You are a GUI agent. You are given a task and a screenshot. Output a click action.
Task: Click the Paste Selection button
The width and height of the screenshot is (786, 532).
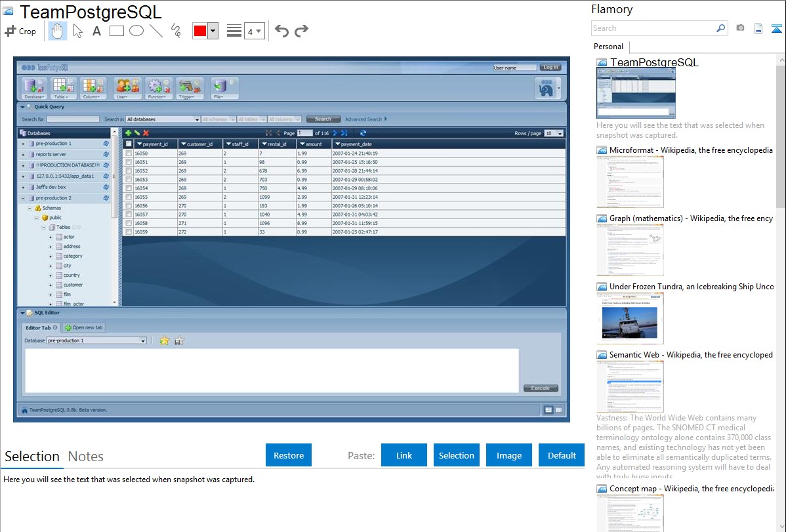[x=457, y=455]
